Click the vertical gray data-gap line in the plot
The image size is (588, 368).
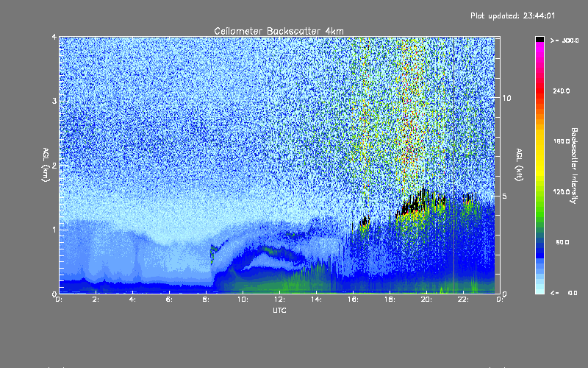point(453,165)
